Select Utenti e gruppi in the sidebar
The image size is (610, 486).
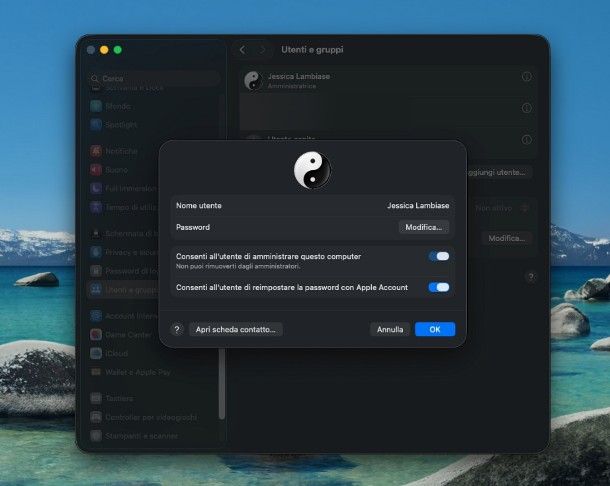coord(123,290)
